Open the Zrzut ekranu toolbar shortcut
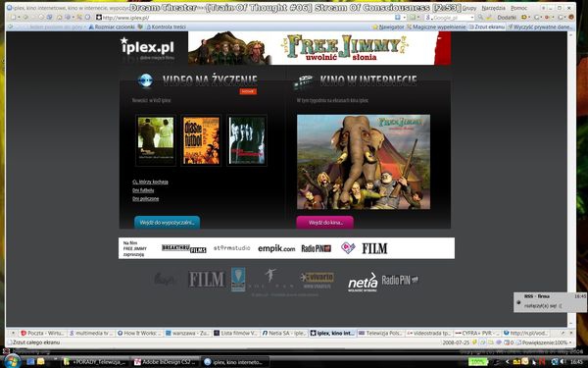 point(487,27)
